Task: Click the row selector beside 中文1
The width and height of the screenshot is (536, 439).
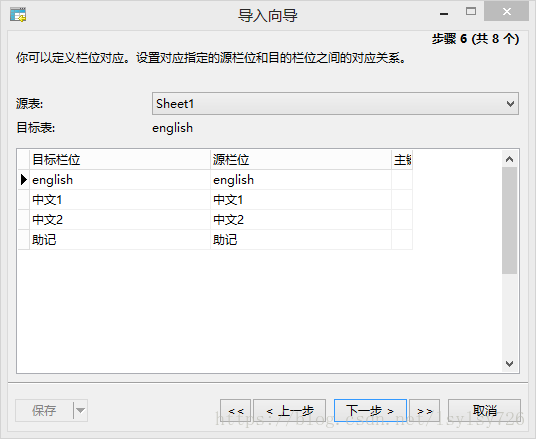Action: click(x=24, y=200)
